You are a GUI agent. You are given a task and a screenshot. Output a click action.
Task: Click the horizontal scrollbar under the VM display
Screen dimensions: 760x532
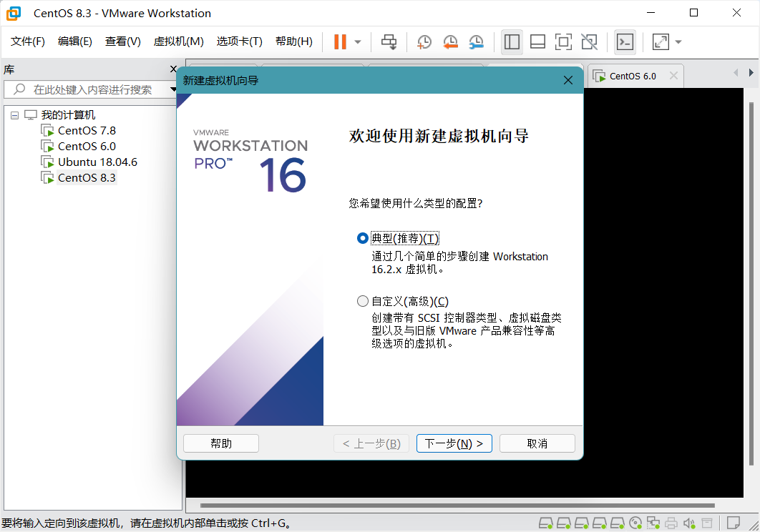pos(457,506)
